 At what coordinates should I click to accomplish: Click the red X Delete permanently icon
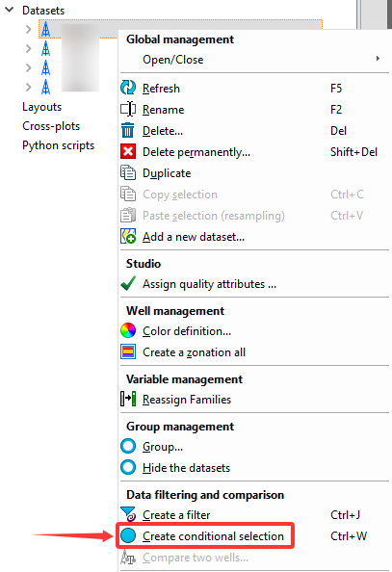(128, 151)
